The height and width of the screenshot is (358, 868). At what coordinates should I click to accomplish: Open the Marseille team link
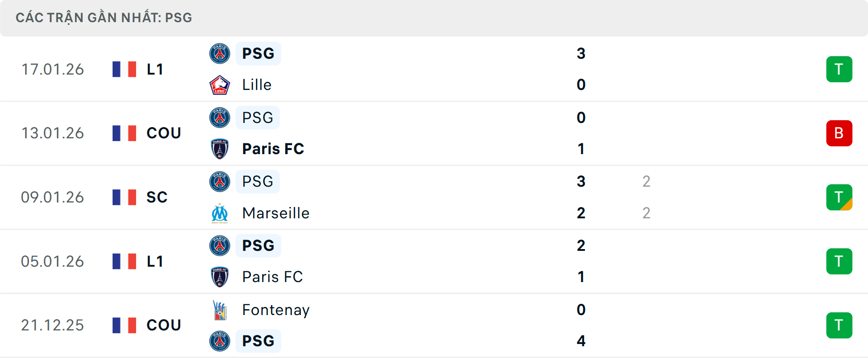[x=276, y=213]
